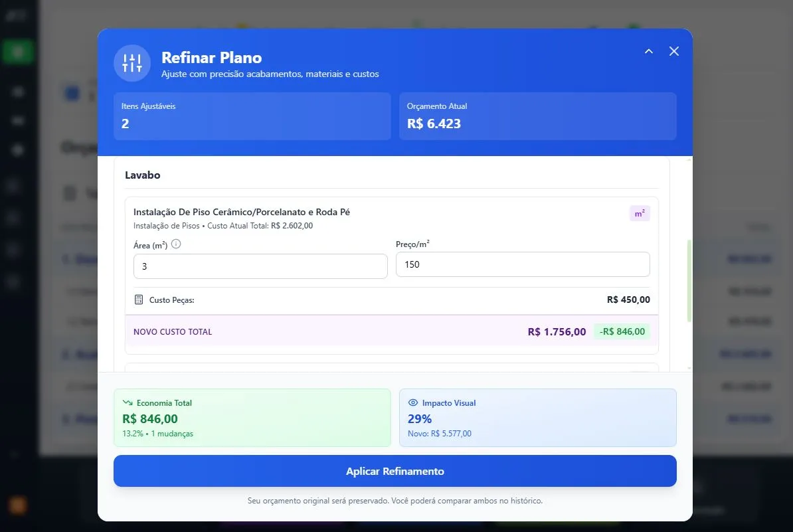
Task: Click the topmost icon in the left sidebar
Action: coord(17,15)
